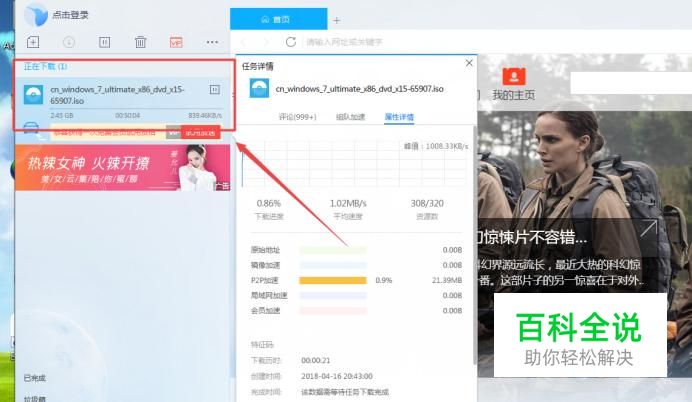692x402 pixels.
Task: Open the 评论(999+) tab
Action: click(297, 117)
